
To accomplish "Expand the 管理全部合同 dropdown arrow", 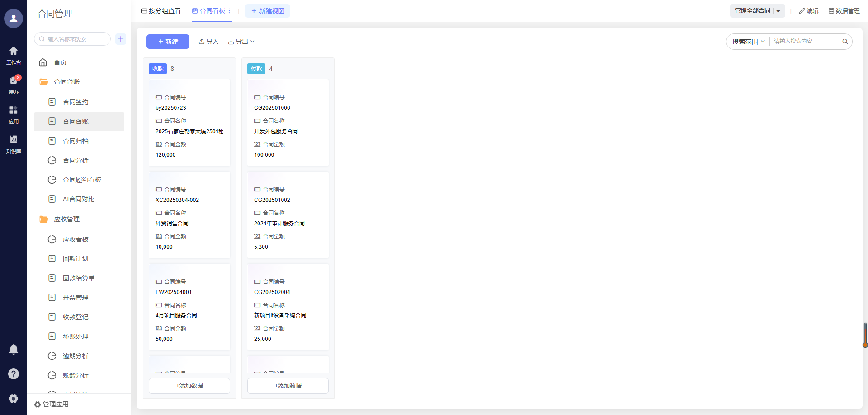I will pos(778,11).
